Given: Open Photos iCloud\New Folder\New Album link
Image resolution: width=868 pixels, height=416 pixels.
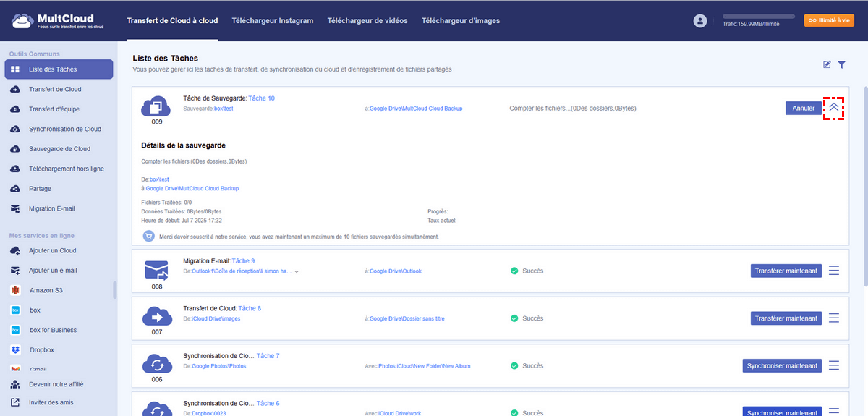Looking at the screenshot, I should pos(425,366).
